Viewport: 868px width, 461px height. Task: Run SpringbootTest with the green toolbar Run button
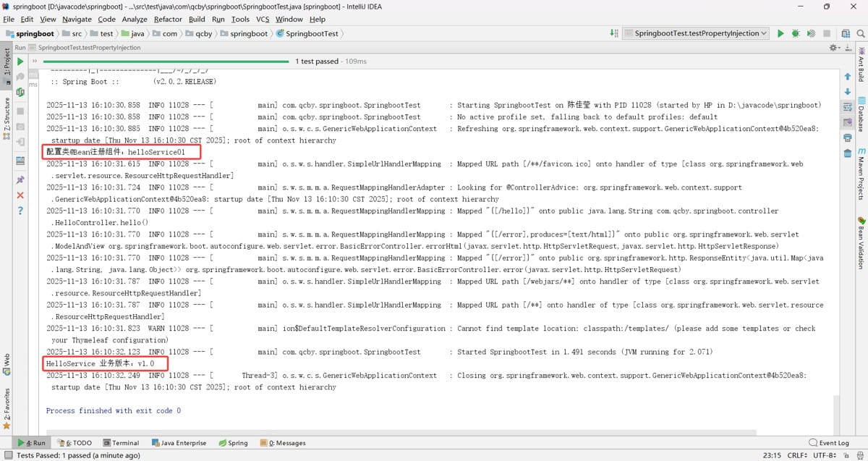pos(780,33)
